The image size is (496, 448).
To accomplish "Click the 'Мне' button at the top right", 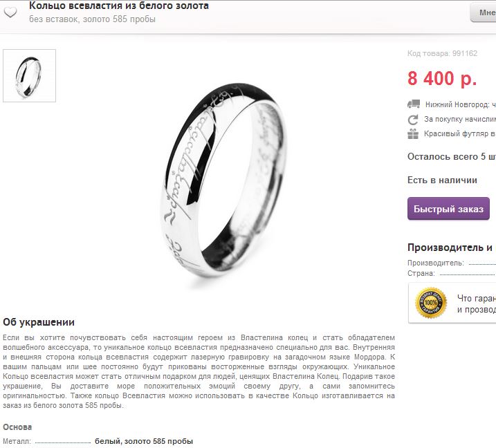I will (483, 12).
